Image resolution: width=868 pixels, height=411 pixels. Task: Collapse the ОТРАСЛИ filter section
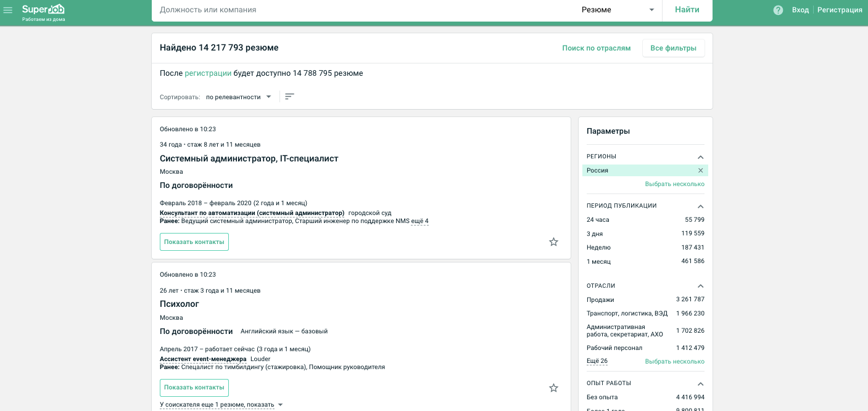701,285
